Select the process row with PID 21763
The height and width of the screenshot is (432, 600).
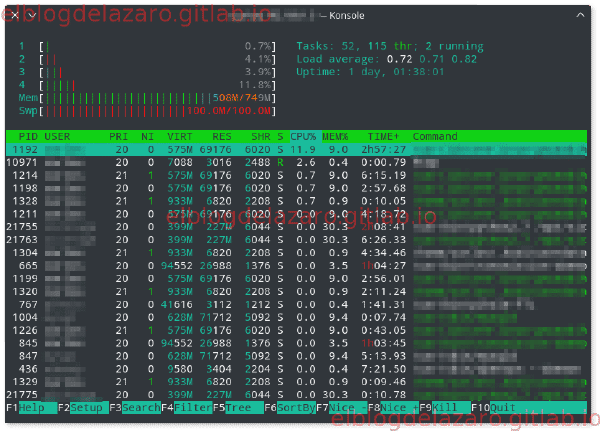pos(296,240)
